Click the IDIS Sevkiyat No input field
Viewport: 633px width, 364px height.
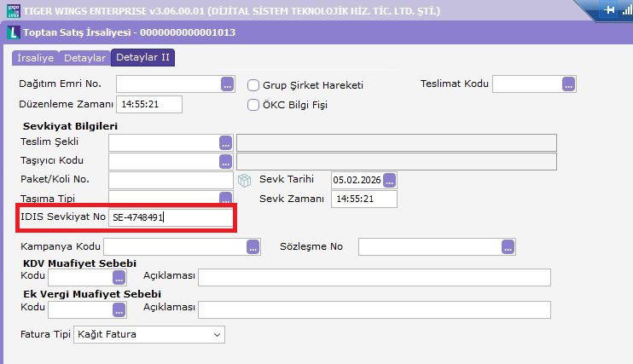(171, 217)
